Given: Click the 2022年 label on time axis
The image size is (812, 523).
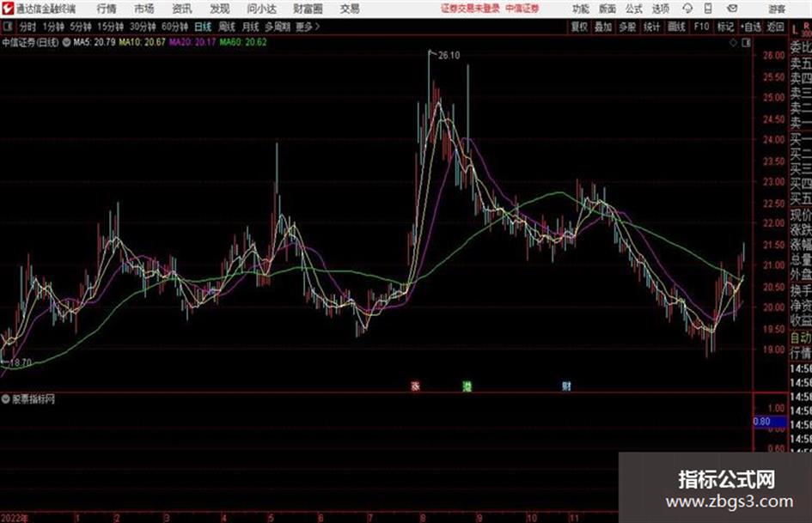Looking at the screenshot, I should click(15, 518).
